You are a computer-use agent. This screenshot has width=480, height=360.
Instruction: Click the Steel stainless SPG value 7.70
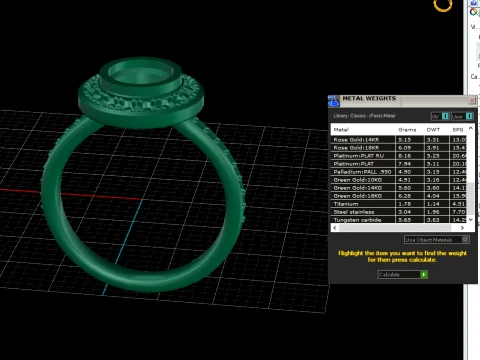[x=459, y=212]
